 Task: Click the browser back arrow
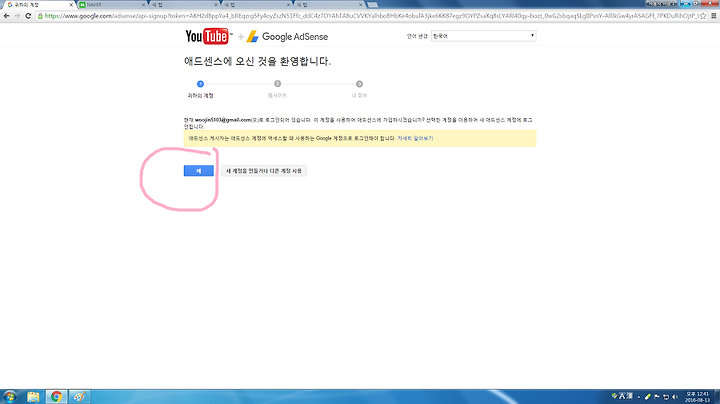6,16
